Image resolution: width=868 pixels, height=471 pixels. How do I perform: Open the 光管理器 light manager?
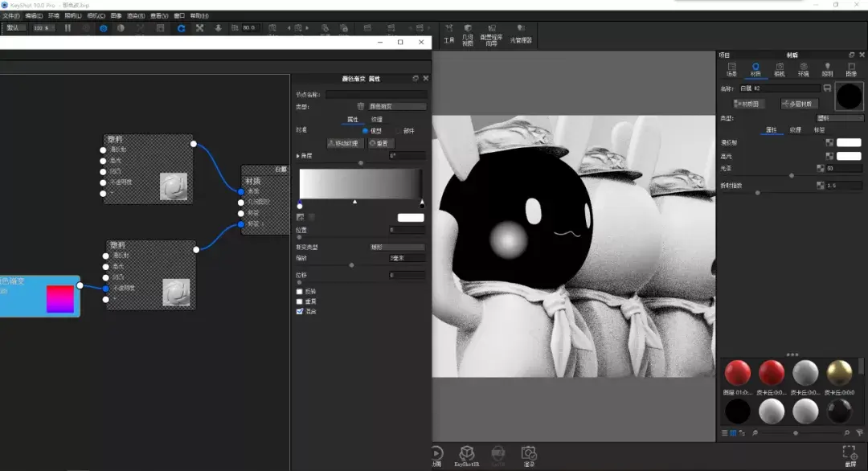pyautogui.click(x=520, y=35)
